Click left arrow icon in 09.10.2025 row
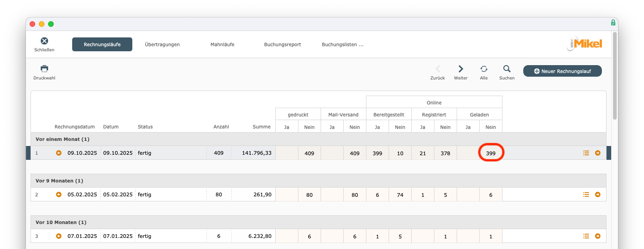This screenshot has width=644, height=249. coord(59,153)
